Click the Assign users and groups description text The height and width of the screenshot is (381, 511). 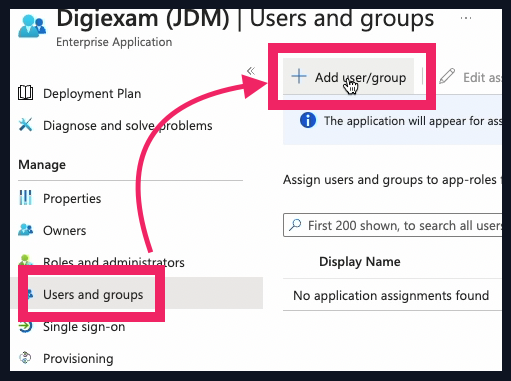point(392,180)
